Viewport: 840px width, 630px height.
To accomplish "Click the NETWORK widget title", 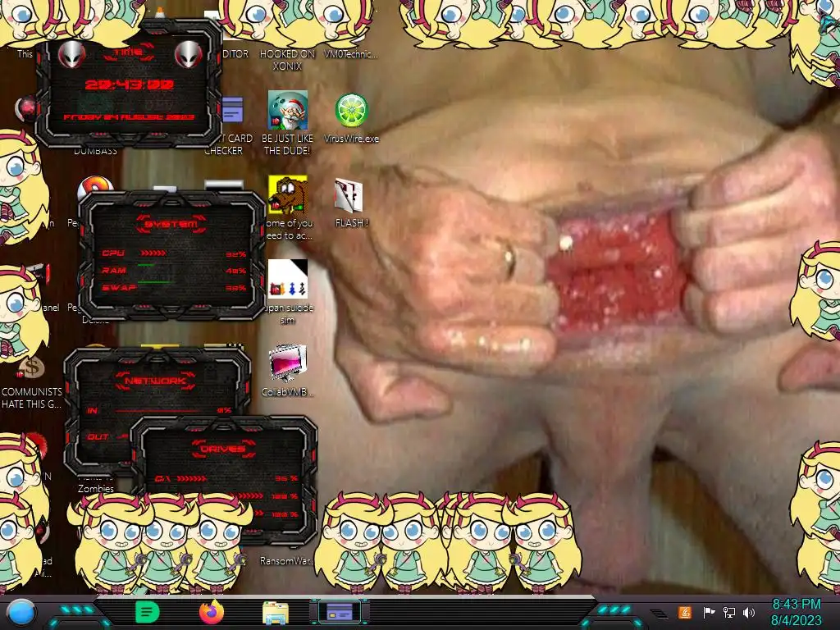I will 155,381.
